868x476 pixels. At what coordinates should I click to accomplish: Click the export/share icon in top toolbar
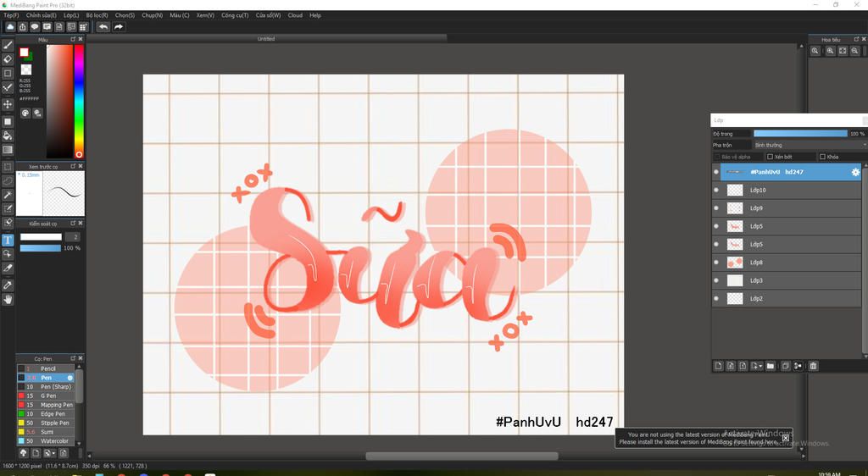(x=23, y=26)
